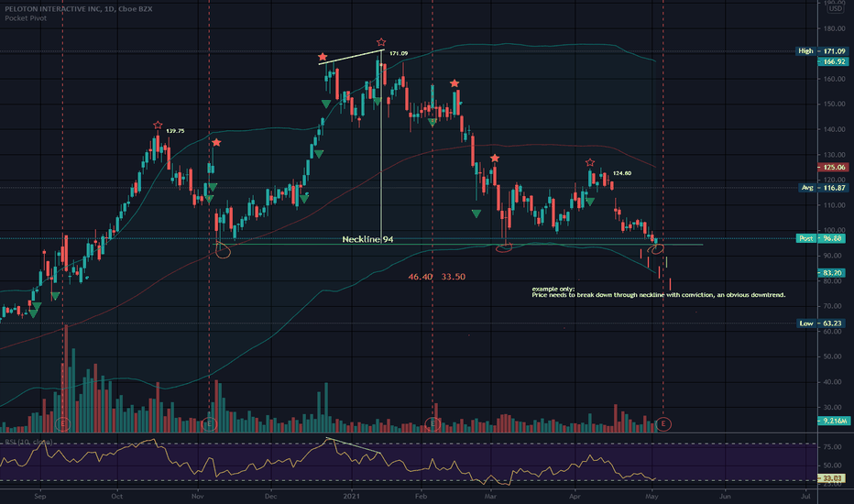Select the red ellipse at the November low

pyautogui.click(x=224, y=251)
